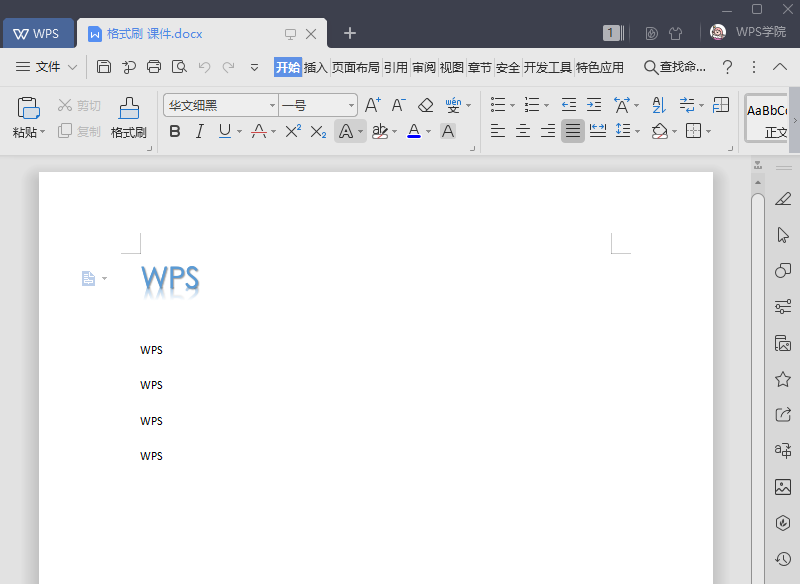Click the save icon in quick toolbar

coord(104,67)
